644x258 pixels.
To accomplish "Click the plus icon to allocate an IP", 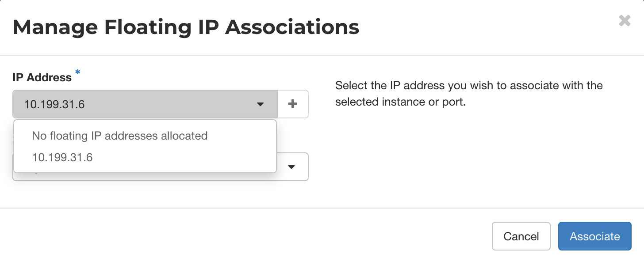I will pos(292,104).
